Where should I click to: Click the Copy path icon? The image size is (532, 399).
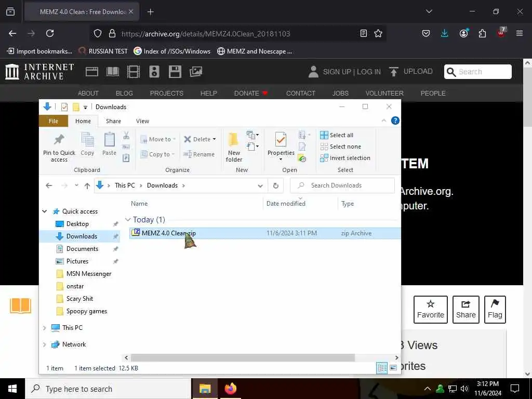click(126, 147)
